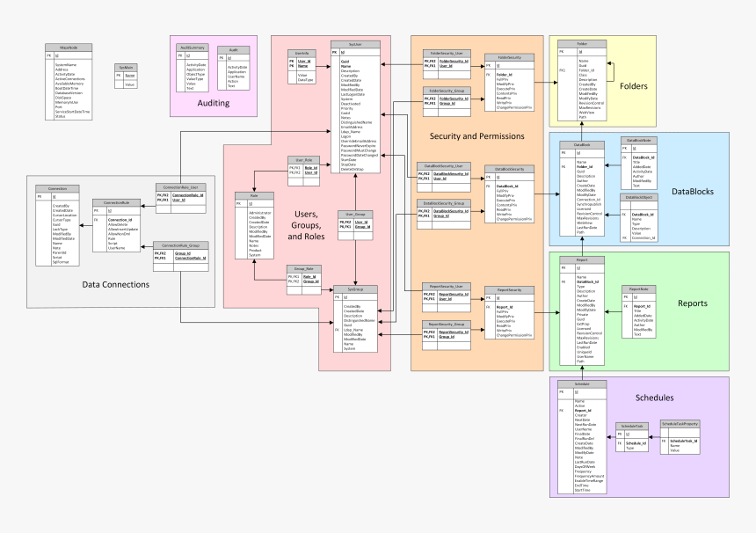Select the DataBlockSecurity table header
756x533 pixels.
point(509,169)
